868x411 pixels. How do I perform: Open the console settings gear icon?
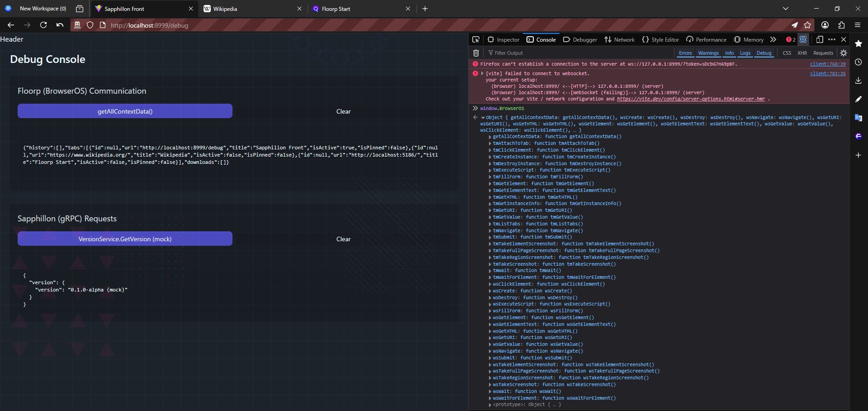pos(844,53)
